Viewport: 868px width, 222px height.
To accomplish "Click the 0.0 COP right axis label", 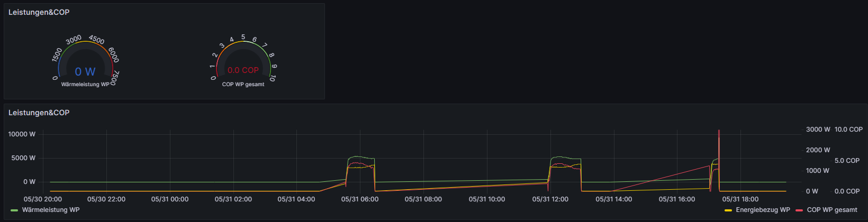I will [x=847, y=191].
